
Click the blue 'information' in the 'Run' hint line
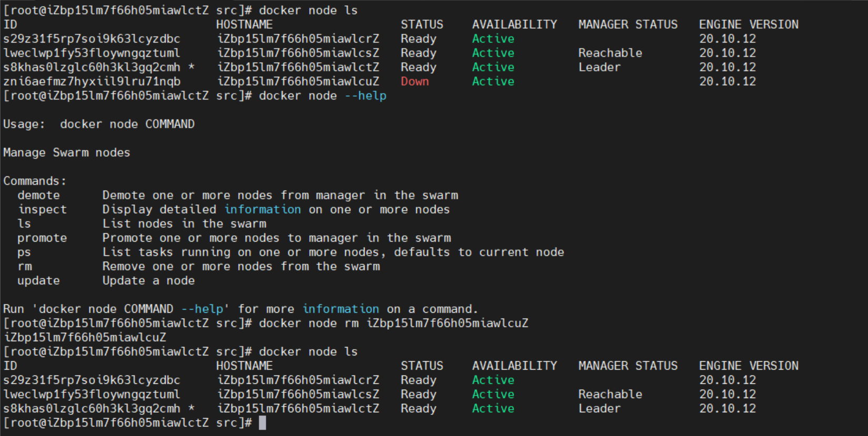[340, 309]
